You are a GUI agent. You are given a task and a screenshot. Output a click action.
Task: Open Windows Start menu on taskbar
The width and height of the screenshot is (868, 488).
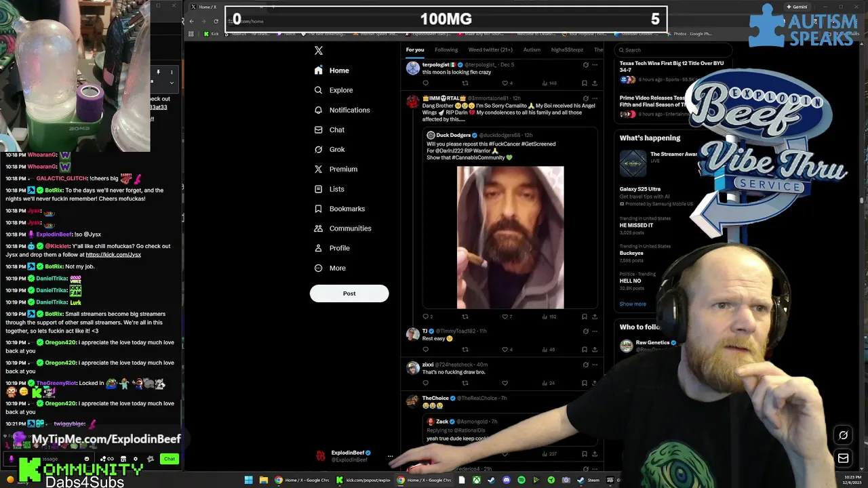(249, 480)
